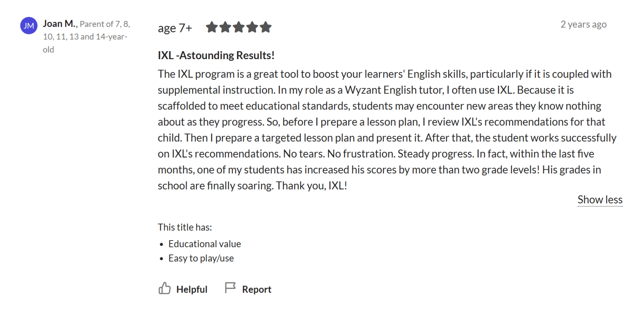
Task: Select the 'Easy to play/use' attribute
Action: [201, 258]
